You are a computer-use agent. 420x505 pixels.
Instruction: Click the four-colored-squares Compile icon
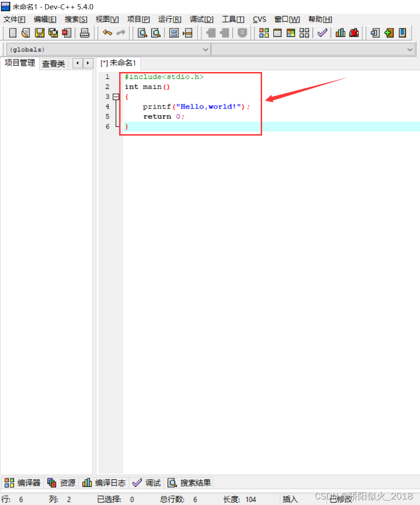click(x=264, y=33)
